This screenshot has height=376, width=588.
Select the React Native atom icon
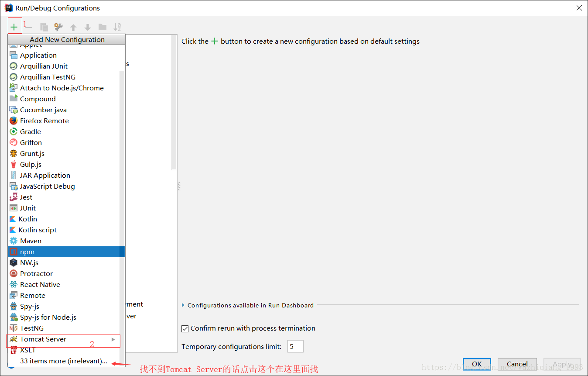14,284
